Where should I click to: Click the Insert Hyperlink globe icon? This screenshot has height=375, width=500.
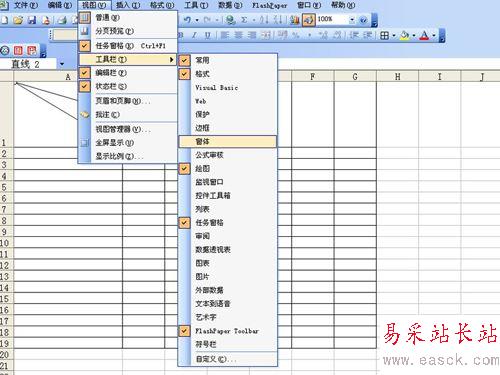point(230,20)
